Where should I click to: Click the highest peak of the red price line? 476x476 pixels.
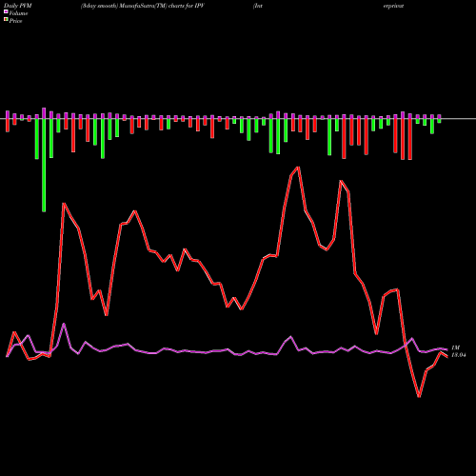point(298,168)
